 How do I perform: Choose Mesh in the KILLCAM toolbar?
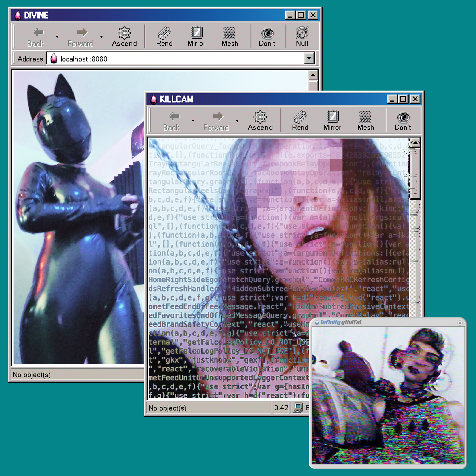point(366,117)
